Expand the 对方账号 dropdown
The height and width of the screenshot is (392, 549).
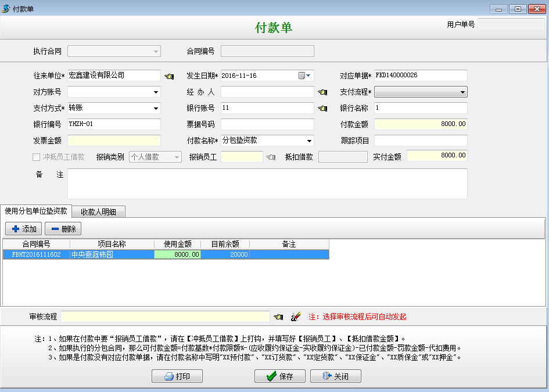tap(156, 92)
